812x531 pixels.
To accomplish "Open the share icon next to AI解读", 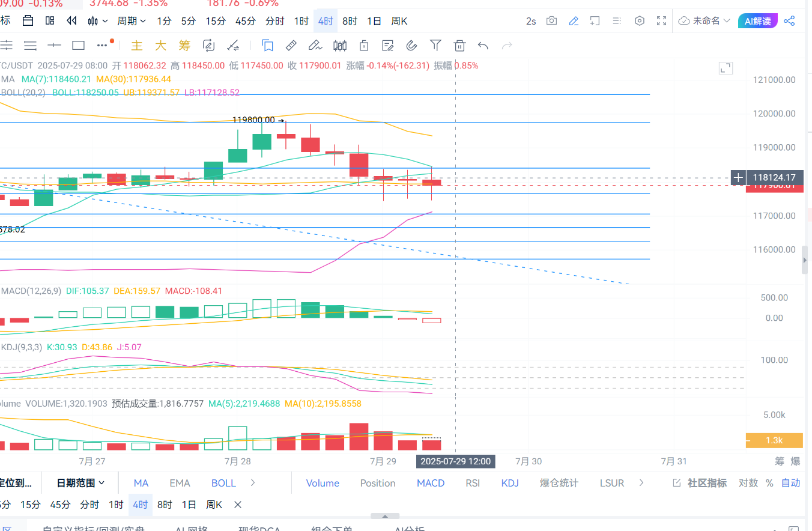I will (x=789, y=21).
